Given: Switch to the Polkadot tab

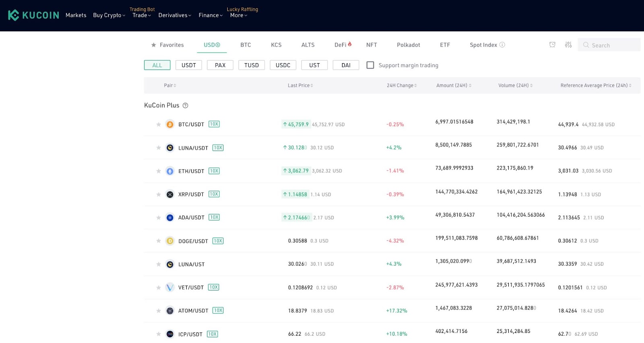Looking at the screenshot, I should (409, 45).
